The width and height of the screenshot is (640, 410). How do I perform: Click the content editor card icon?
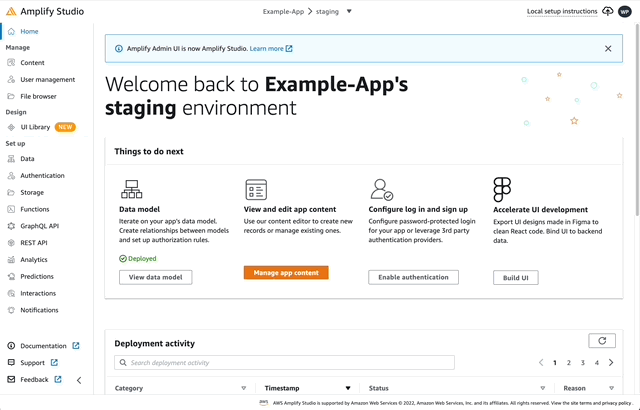pyautogui.click(x=256, y=190)
